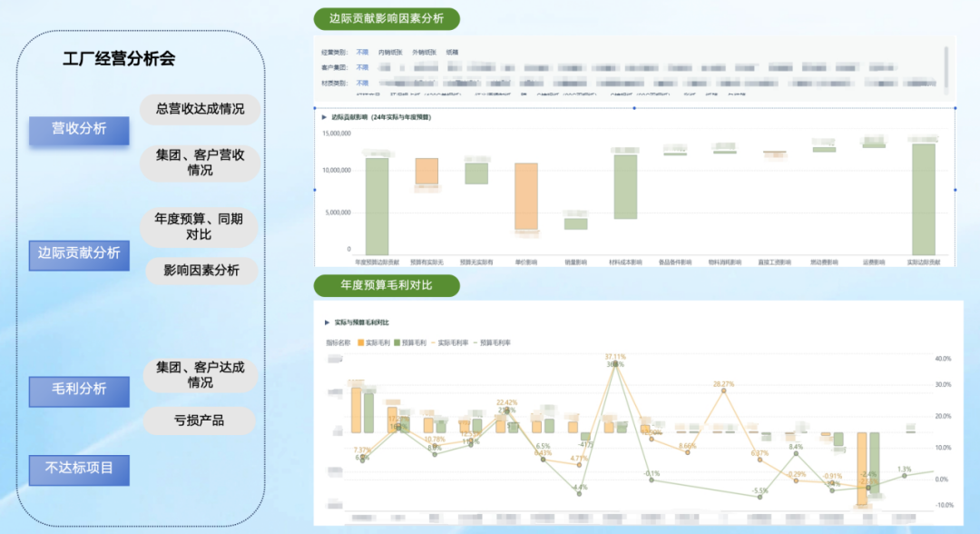The height and width of the screenshot is (534, 980).
Task: Open the 边际贡献分析 section button
Action: [79, 254]
